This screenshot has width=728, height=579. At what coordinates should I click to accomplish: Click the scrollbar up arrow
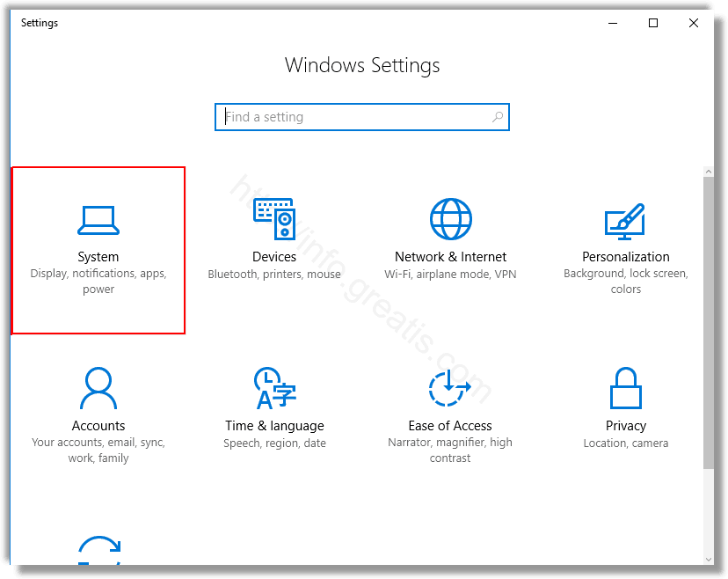coord(709,171)
